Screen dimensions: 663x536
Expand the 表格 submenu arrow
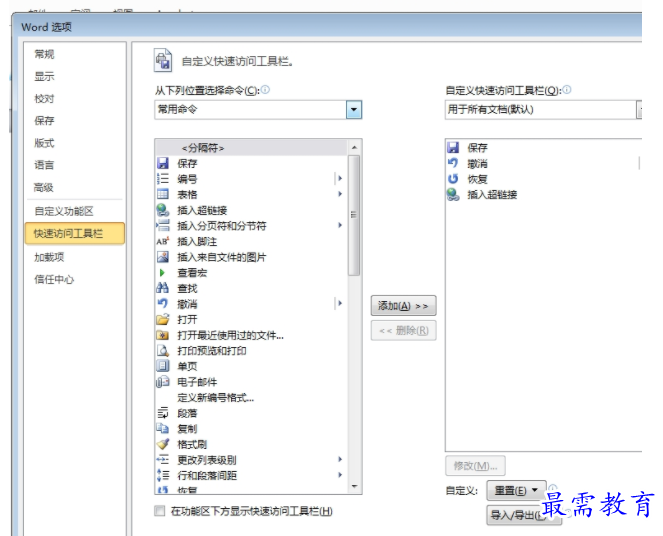pyautogui.click(x=340, y=194)
